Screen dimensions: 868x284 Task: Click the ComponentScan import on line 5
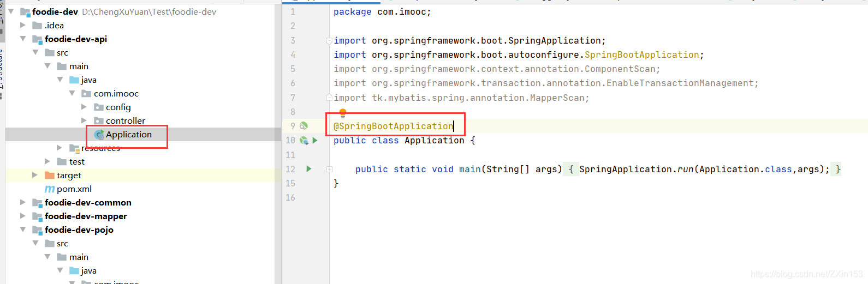click(497, 69)
